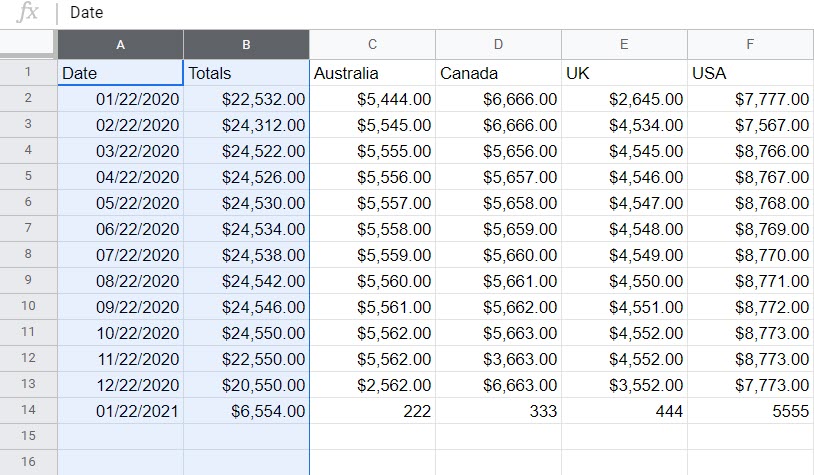Click the cell with value 5555

750,411
